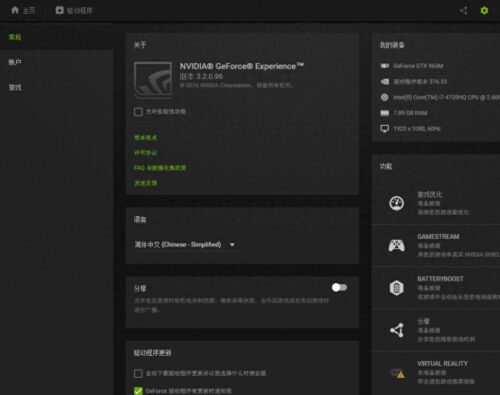The image size is (500, 395).
Task: Click the Intel Core CPU icon
Action: point(385,97)
